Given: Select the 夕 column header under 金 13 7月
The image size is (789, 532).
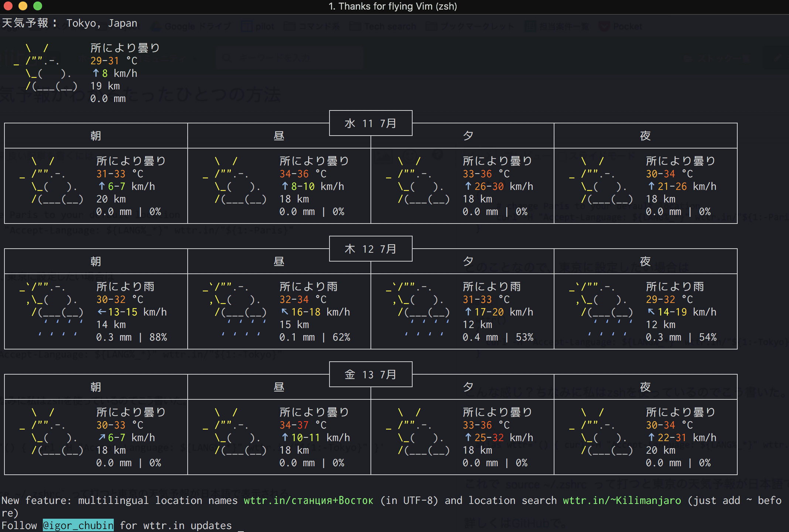Looking at the screenshot, I should point(468,387).
